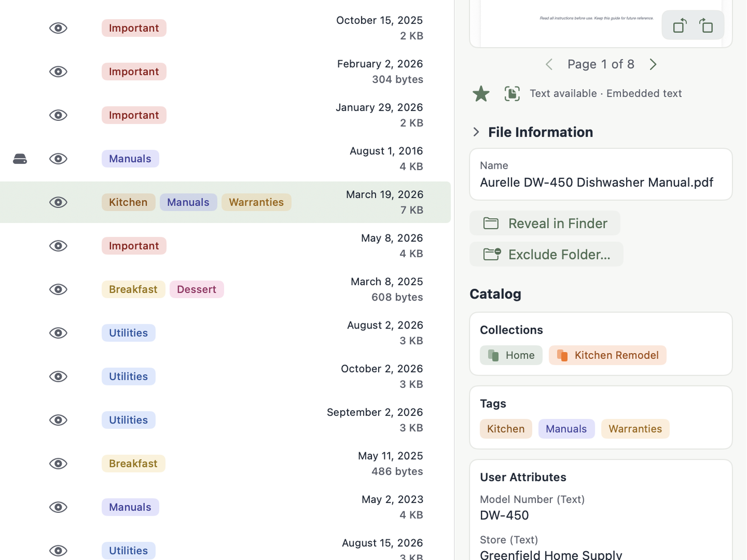
Task: Click the Kitchen tag in the selected list row
Action: click(128, 203)
